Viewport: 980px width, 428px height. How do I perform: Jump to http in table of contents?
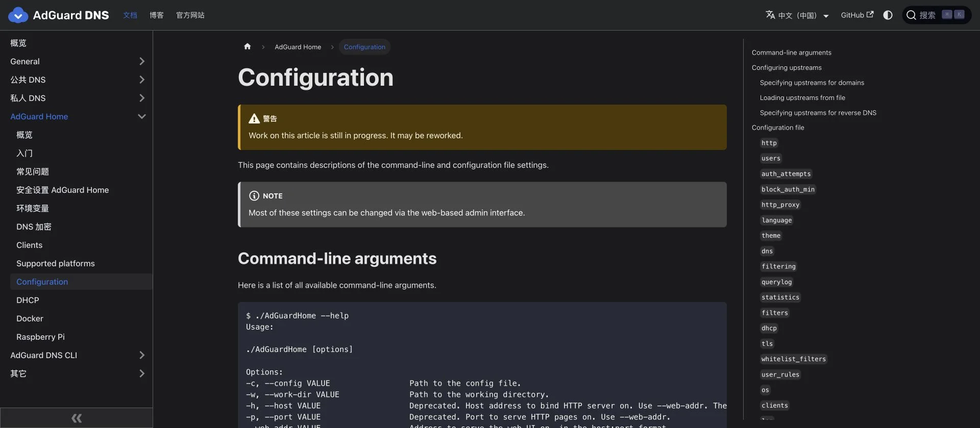[769, 143]
